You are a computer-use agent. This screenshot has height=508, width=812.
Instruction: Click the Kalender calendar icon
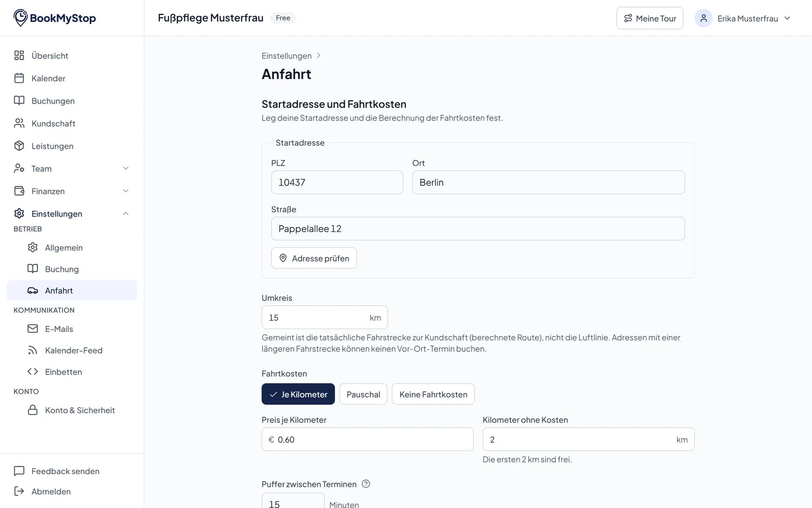pyautogui.click(x=19, y=78)
